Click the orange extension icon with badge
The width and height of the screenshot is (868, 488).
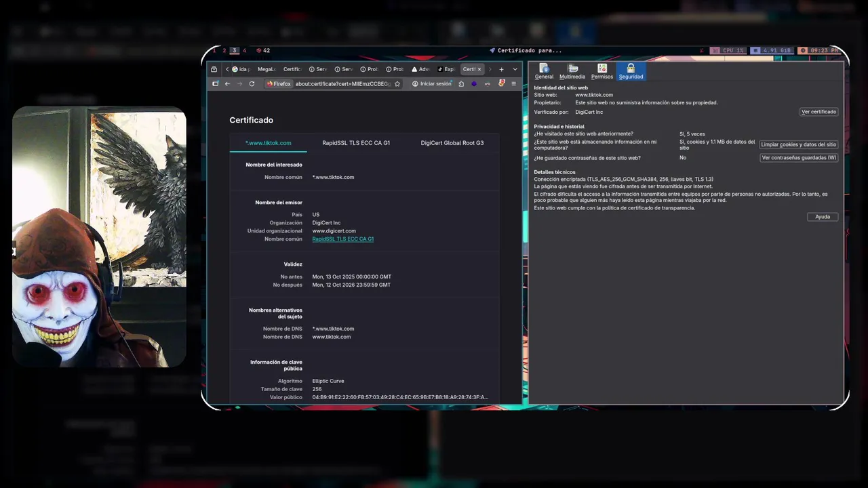501,83
